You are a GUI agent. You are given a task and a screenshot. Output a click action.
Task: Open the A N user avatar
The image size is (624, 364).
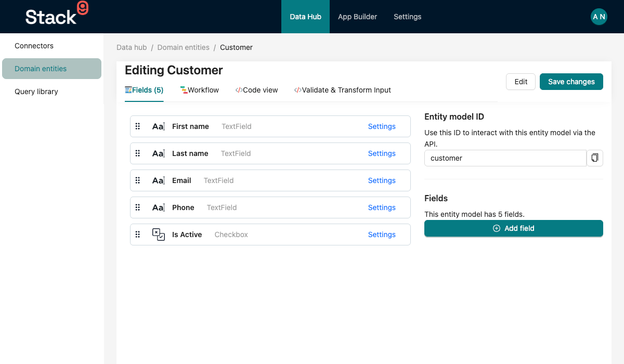pos(599,17)
